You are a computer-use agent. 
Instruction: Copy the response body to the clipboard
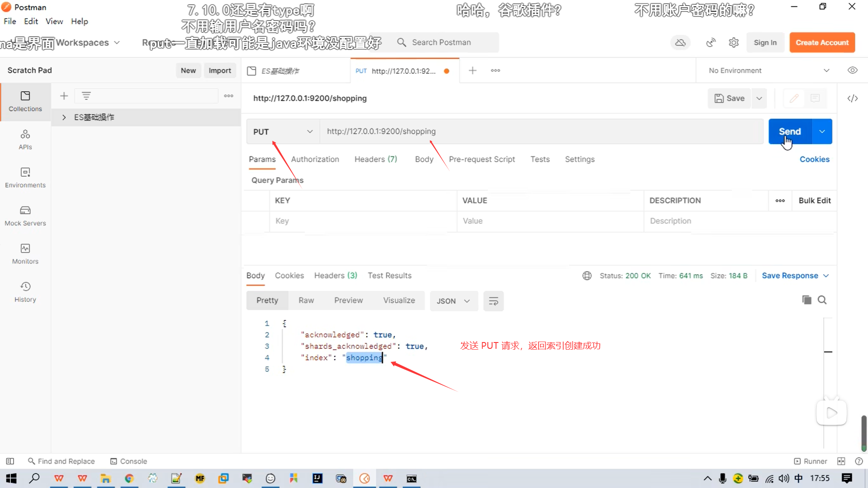click(x=807, y=300)
